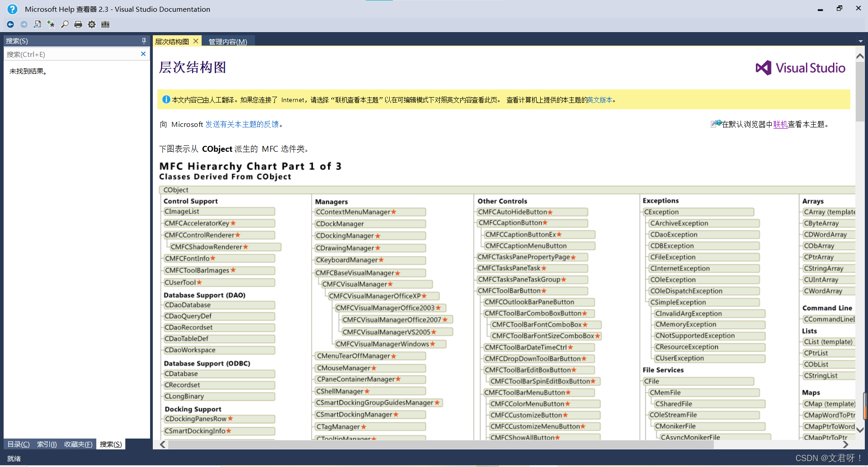Click the Forward navigation arrow
Image resolution: width=868 pixels, height=467 pixels.
point(24,24)
